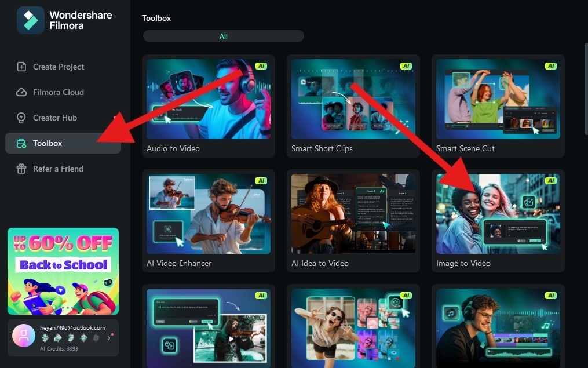588x368 pixels.
Task: Click AI badge on Smart Short Clips card
Action: (406, 66)
